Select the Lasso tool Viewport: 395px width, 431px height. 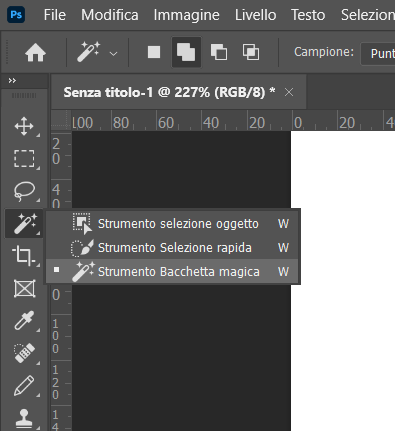pos(24,191)
